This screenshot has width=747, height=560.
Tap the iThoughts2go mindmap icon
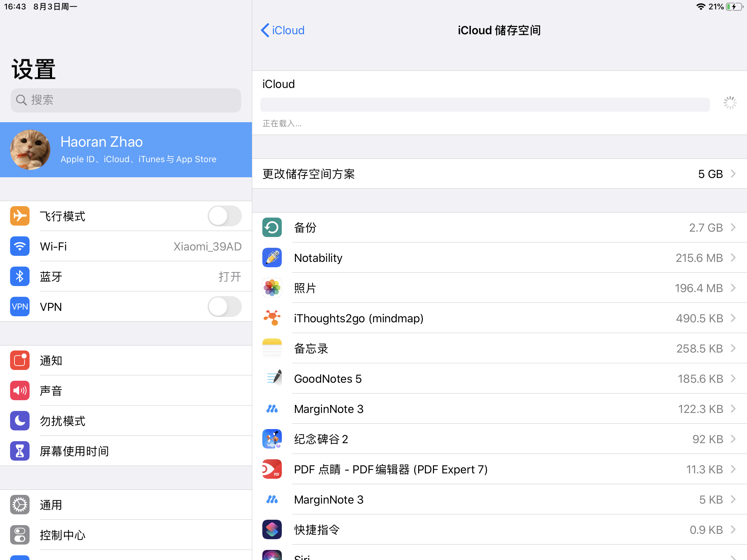[x=272, y=318]
